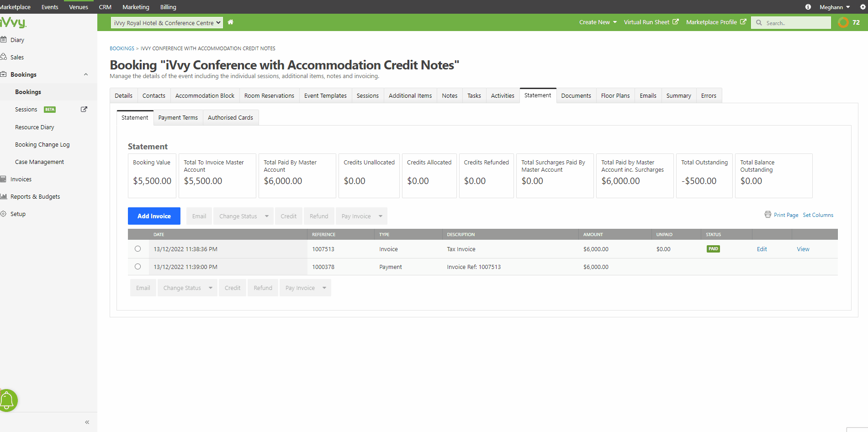Open the Errors tab

[x=709, y=95]
